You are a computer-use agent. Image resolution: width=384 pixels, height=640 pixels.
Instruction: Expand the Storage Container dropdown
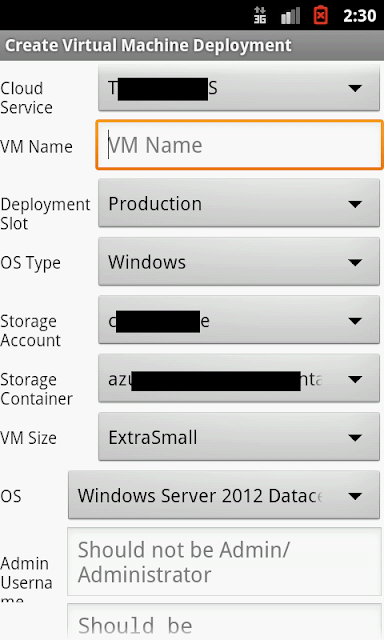coord(239,379)
